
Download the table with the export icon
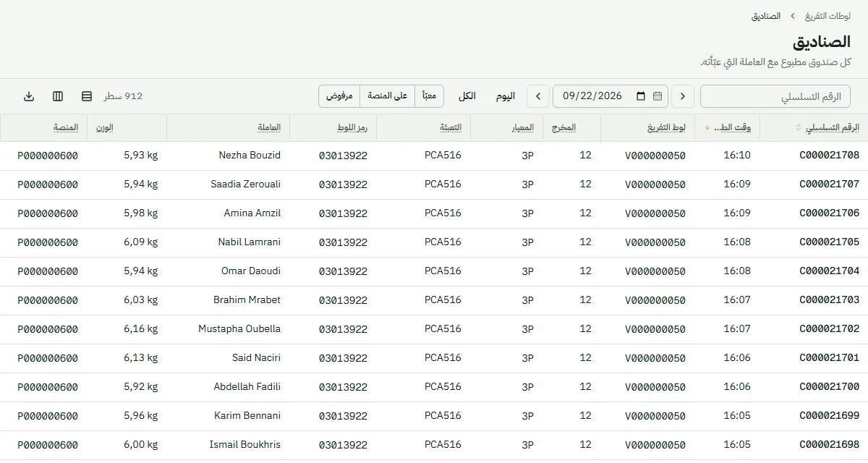(x=29, y=96)
